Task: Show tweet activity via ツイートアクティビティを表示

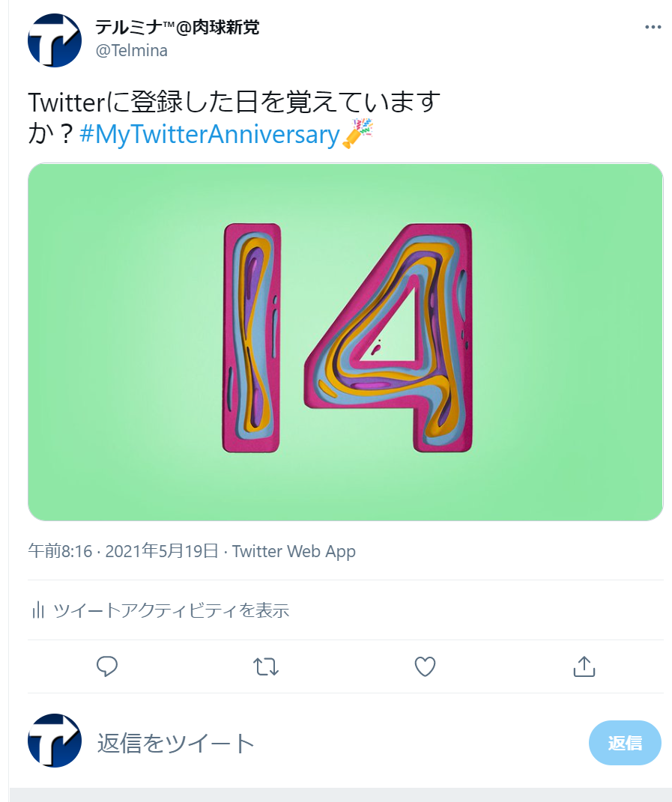Action: tap(173, 610)
